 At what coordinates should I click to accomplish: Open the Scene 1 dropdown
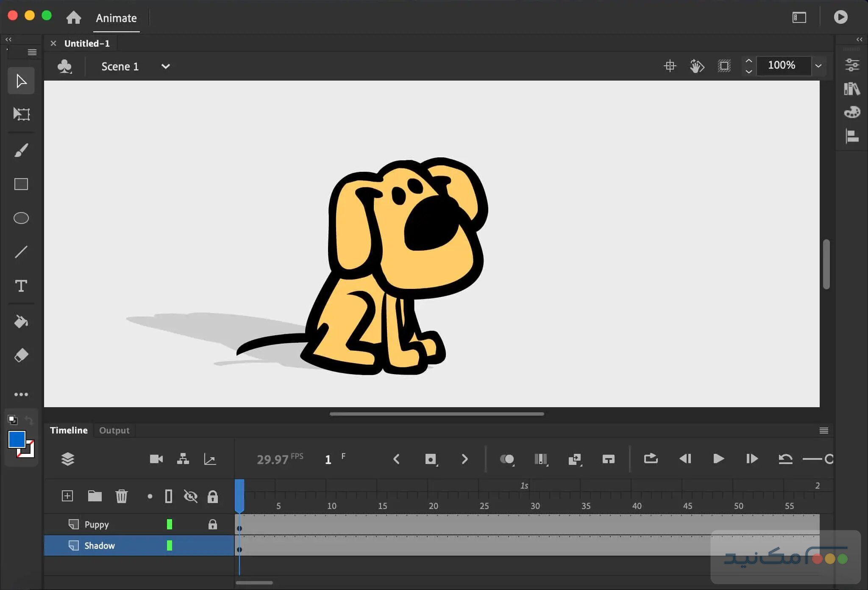(x=166, y=66)
